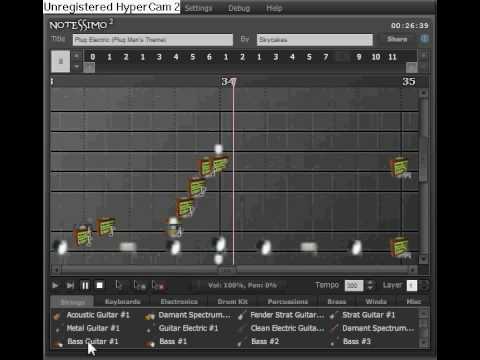This screenshot has width=480, height=360.
Task: Select Bass #3 instrument
Action: (x=357, y=341)
